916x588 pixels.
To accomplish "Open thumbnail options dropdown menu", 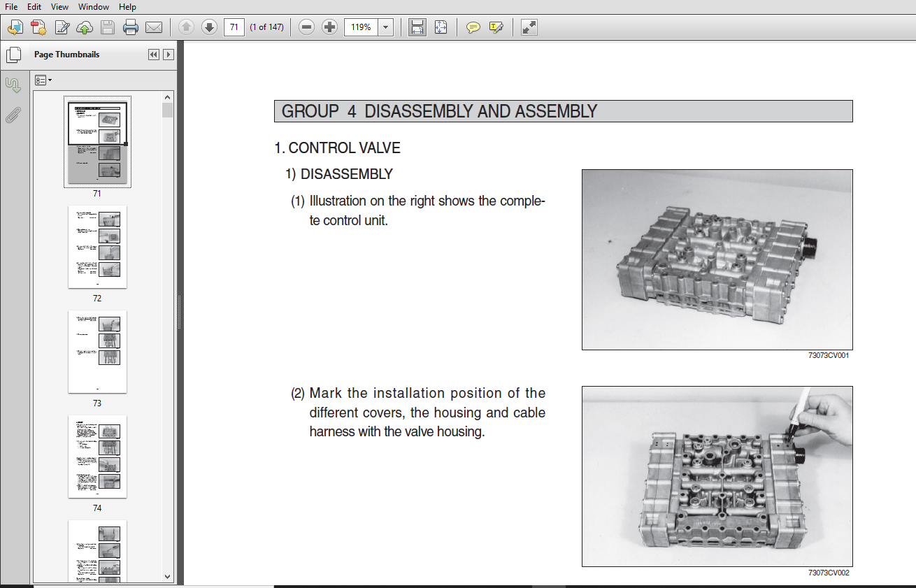I will [43, 80].
